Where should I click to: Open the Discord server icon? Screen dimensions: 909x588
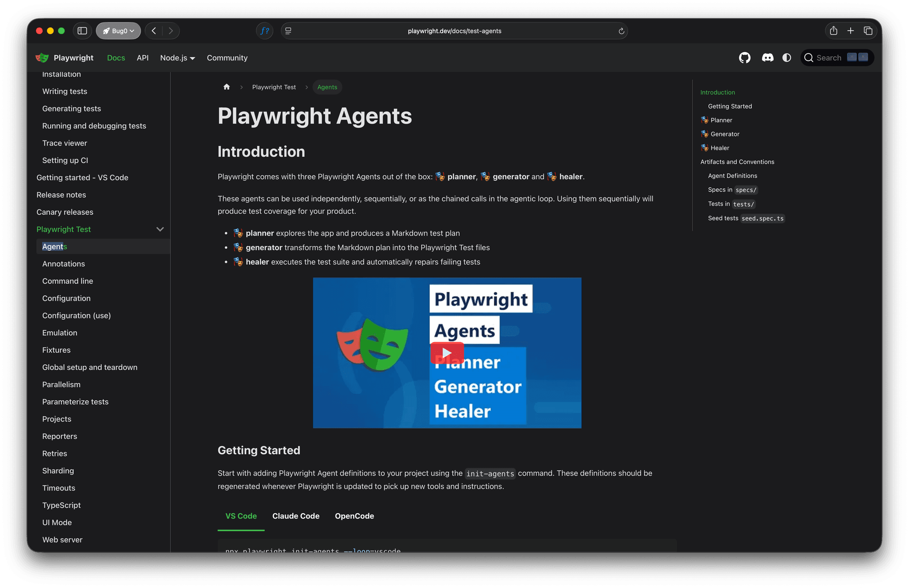(x=767, y=58)
